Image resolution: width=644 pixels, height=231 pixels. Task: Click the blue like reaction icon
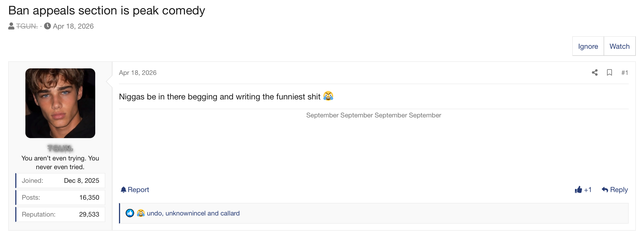tap(130, 213)
